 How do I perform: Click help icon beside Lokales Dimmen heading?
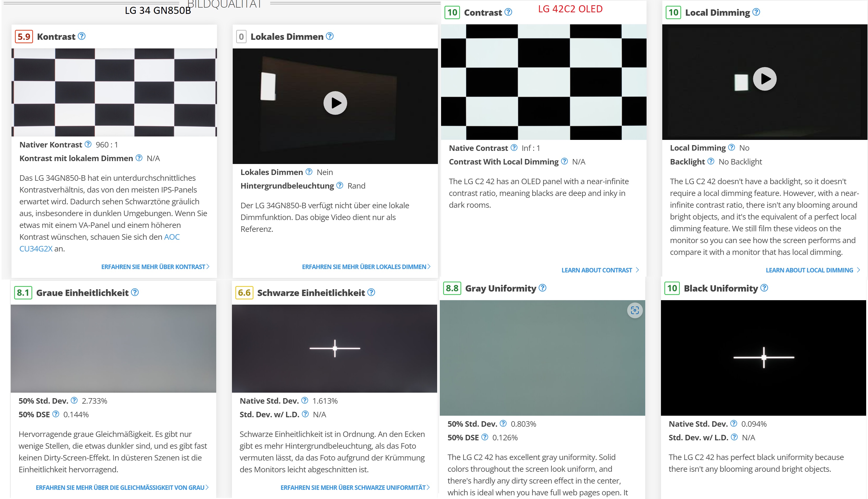pyautogui.click(x=330, y=36)
